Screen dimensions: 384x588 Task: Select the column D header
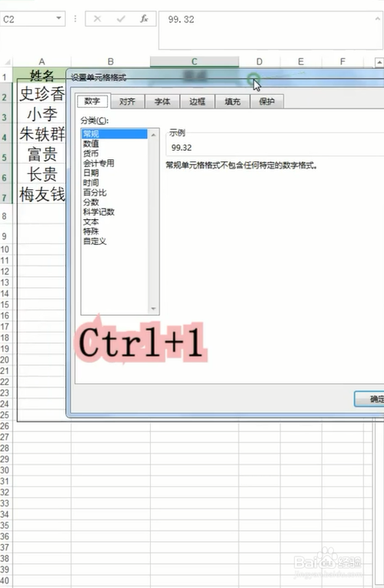[x=259, y=62]
